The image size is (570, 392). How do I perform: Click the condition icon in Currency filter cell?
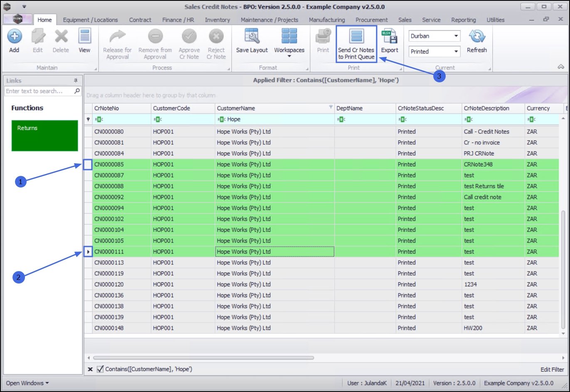click(x=531, y=119)
